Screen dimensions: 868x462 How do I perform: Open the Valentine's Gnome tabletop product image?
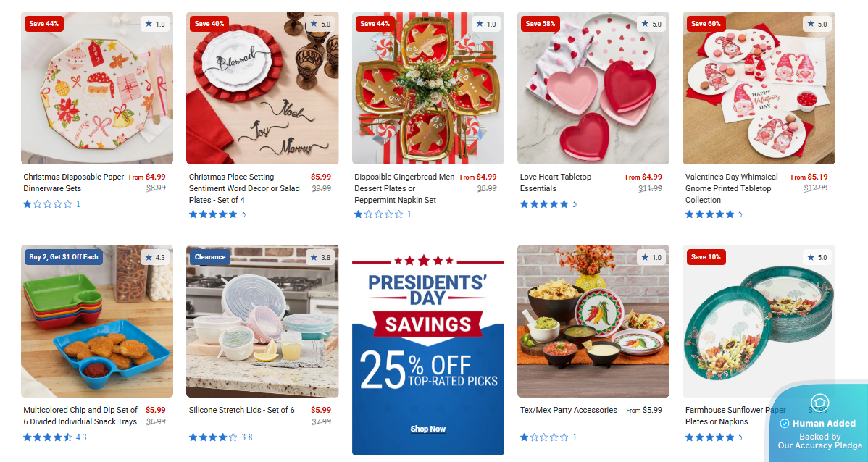(759, 88)
